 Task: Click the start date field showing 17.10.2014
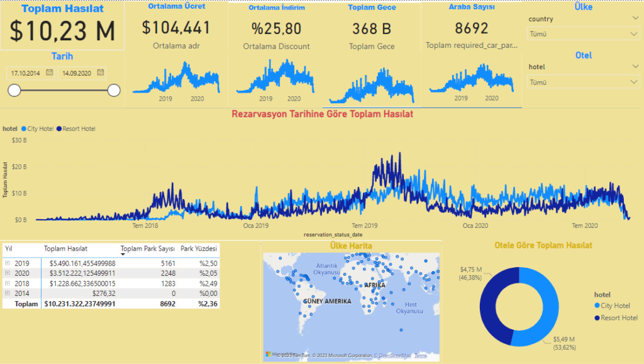(26, 73)
